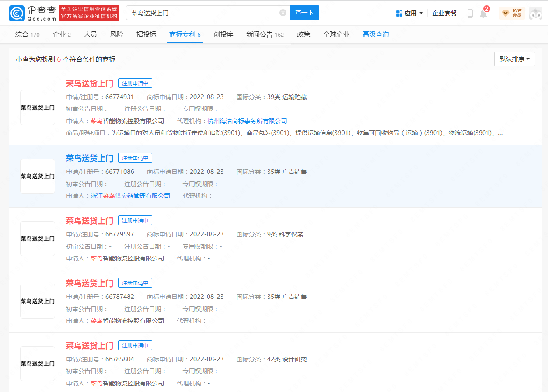The width and height of the screenshot is (548, 392).
Task: Click the 商品/服务项目 description line
Action: [284, 133]
